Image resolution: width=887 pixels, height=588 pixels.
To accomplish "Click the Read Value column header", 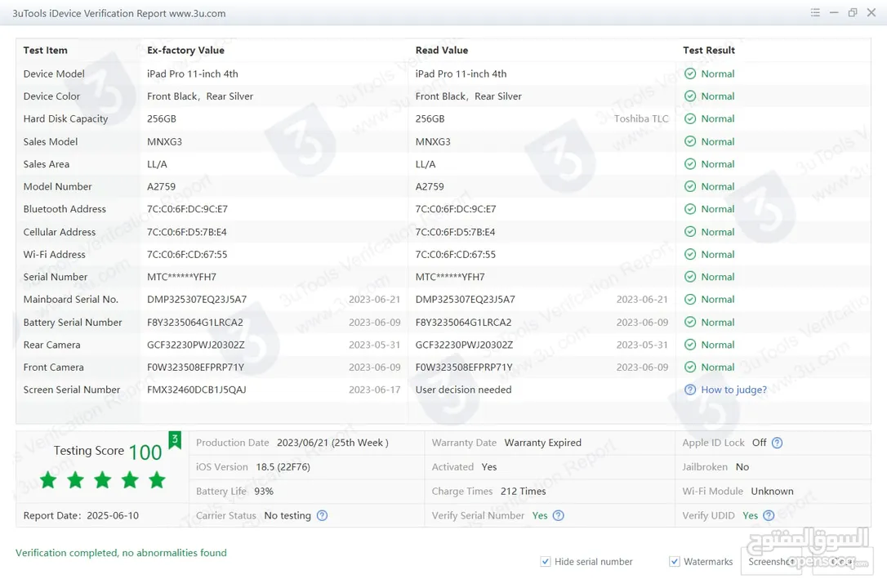I will (x=442, y=51).
